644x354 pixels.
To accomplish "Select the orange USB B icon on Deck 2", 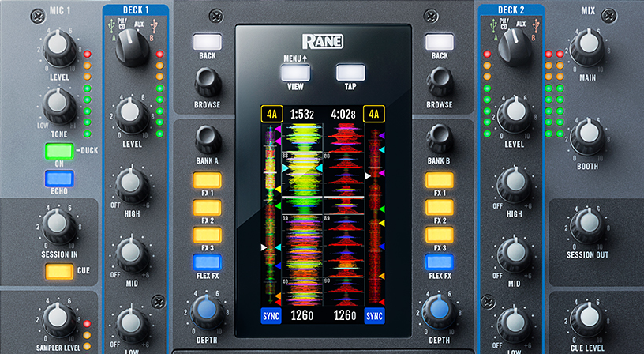I will 537,27.
